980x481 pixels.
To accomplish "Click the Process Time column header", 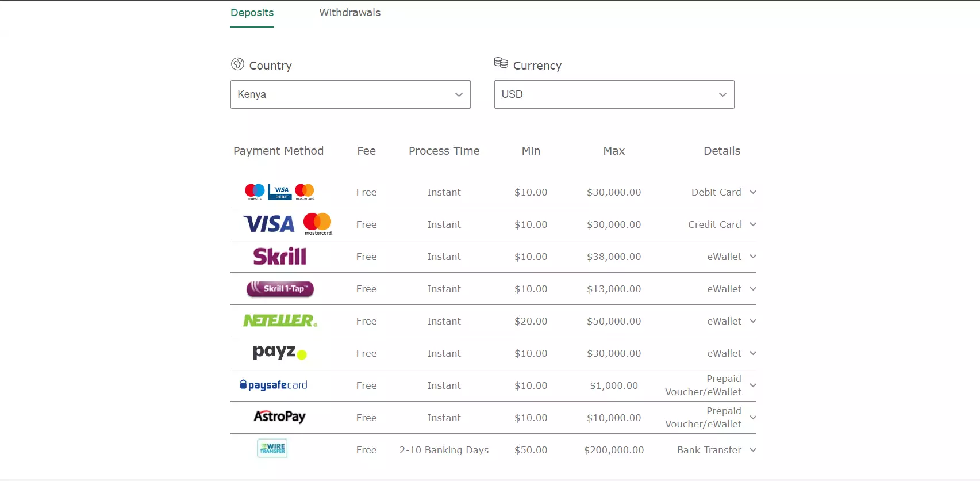I will pos(444,151).
